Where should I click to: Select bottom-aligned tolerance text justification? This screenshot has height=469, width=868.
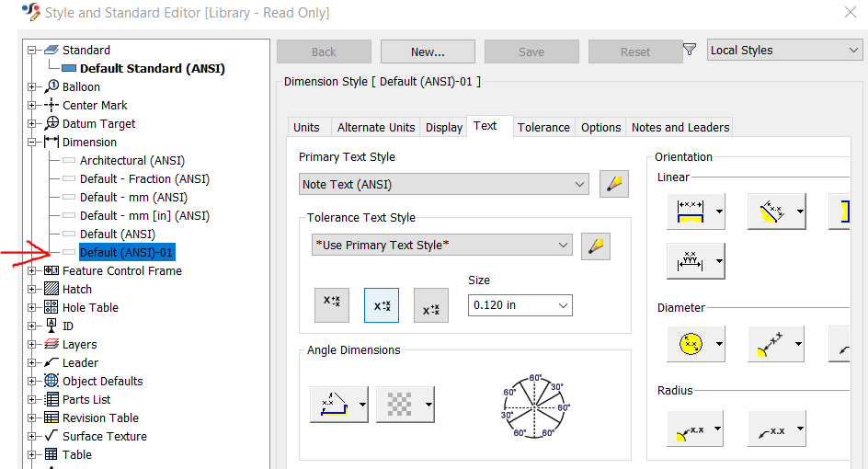(x=431, y=305)
